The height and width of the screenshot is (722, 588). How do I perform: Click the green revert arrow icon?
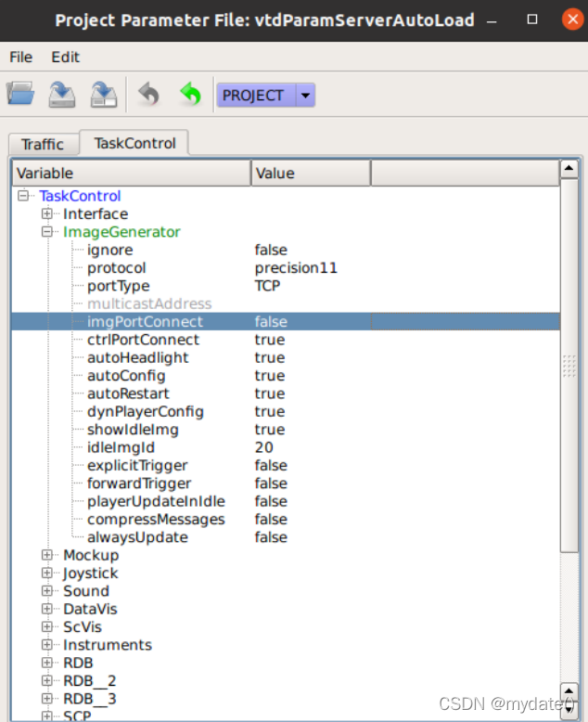click(x=190, y=94)
